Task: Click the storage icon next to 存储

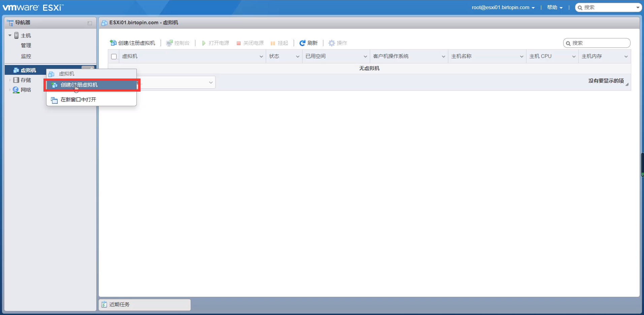Action: [16, 80]
